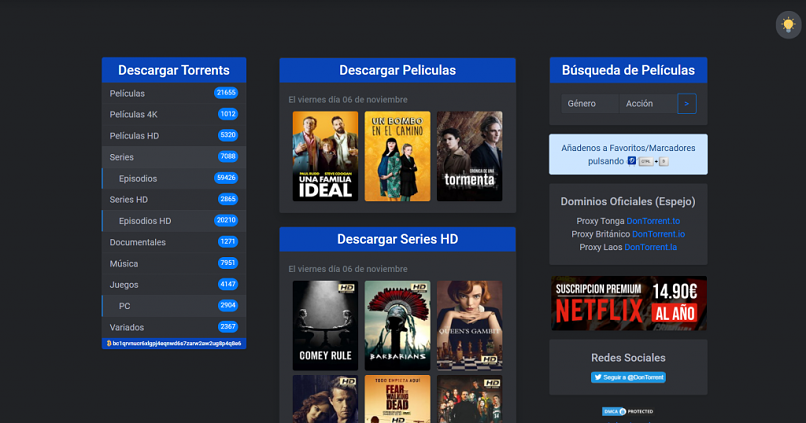Open the Juegos category

(174, 284)
